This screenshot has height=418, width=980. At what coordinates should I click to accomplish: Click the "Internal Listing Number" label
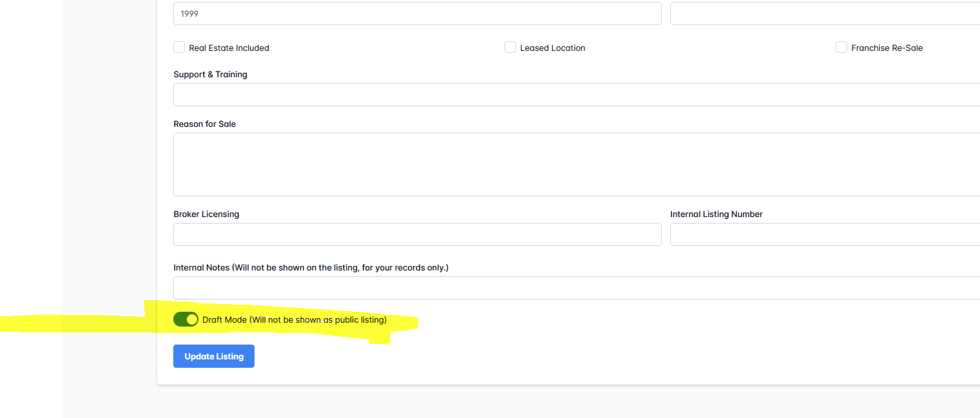tap(716, 214)
